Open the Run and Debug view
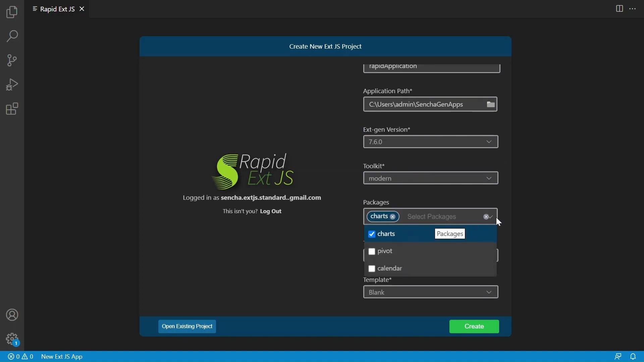 [12, 84]
